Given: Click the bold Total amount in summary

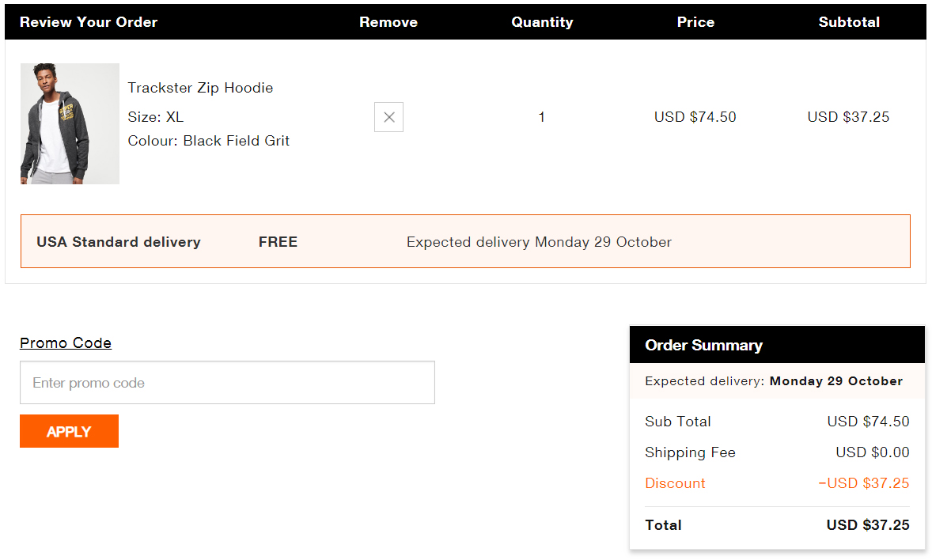Looking at the screenshot, I should [x=868, y=525].
